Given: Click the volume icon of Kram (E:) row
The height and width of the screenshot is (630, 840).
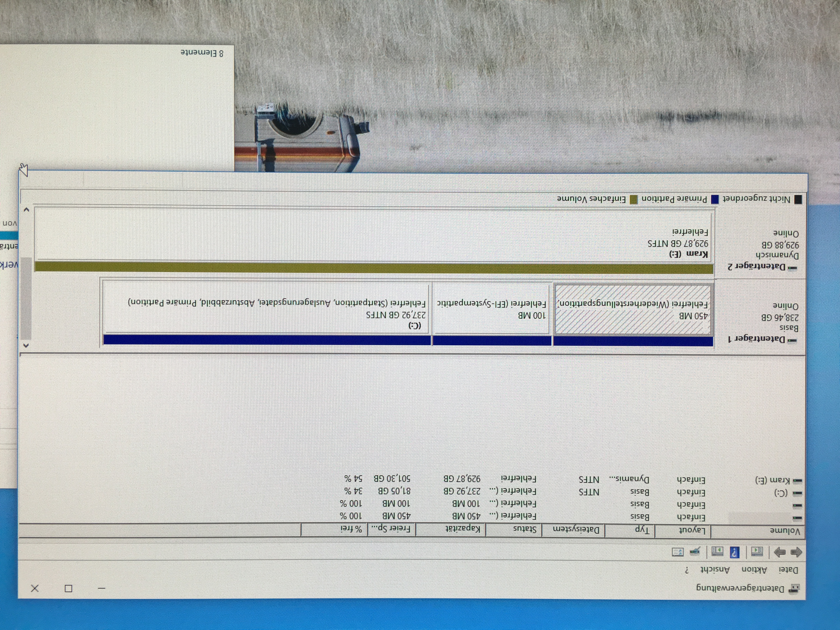Looking at the screenshot, I should tap(797, 481).
